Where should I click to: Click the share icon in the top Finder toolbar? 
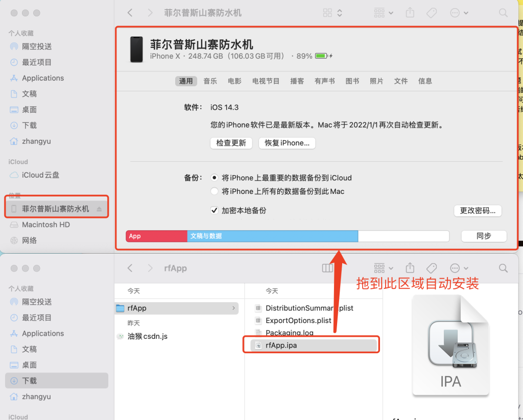click(x=410, y=13)
